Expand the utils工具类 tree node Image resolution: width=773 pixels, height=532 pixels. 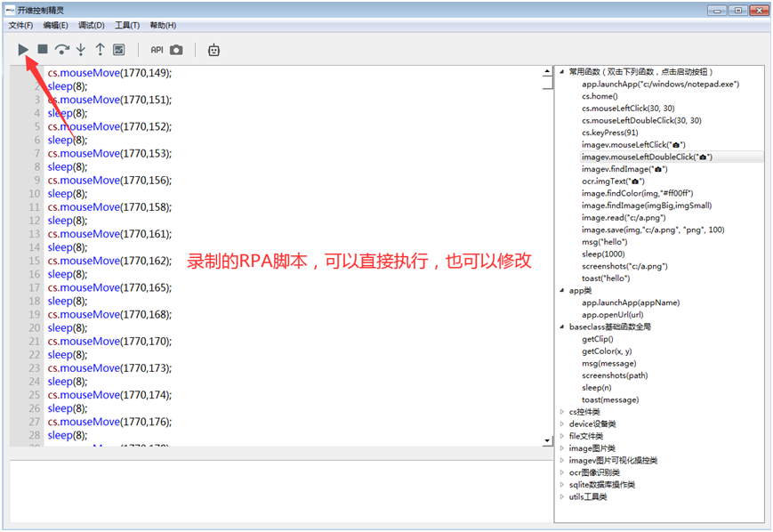click(x=562, y=496)
